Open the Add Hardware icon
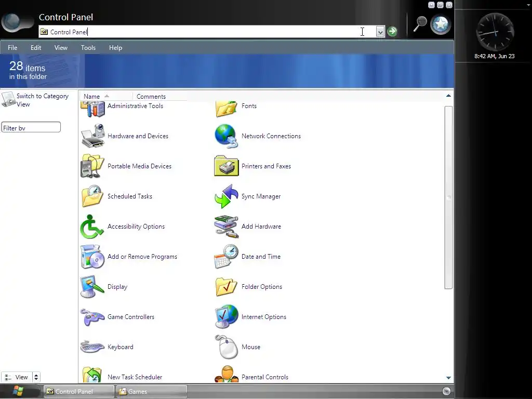Image resolution: width=532 pixels, height=399 pixels. [x=227, y=227]
